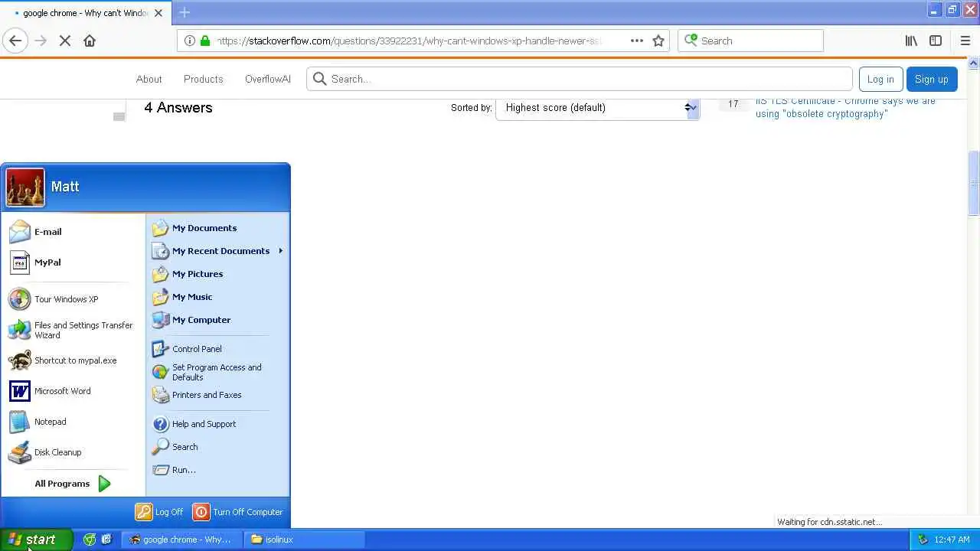Open the Sorted by Highest score dropdown
This screenshot has height=551, width=980.
[x=597, y=108]
